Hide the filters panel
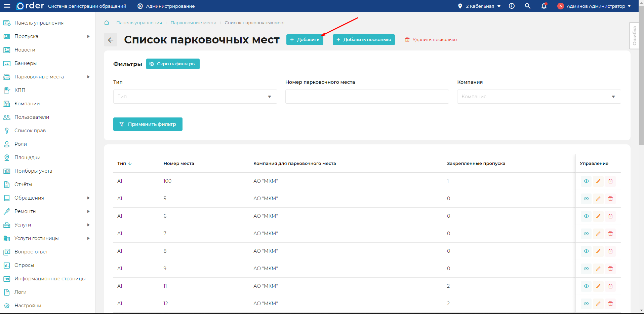 [173, 64]
